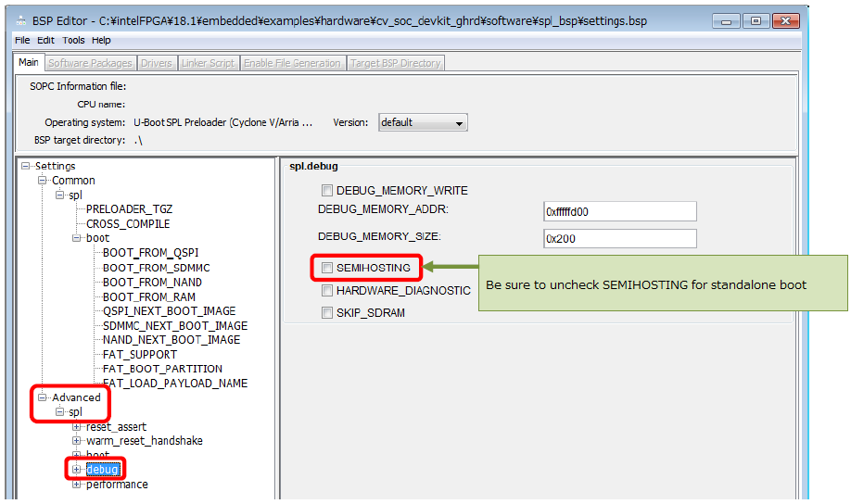Minimize the BSP Editor window
Viewport: 851px width, 504px height.
(726, 21)
